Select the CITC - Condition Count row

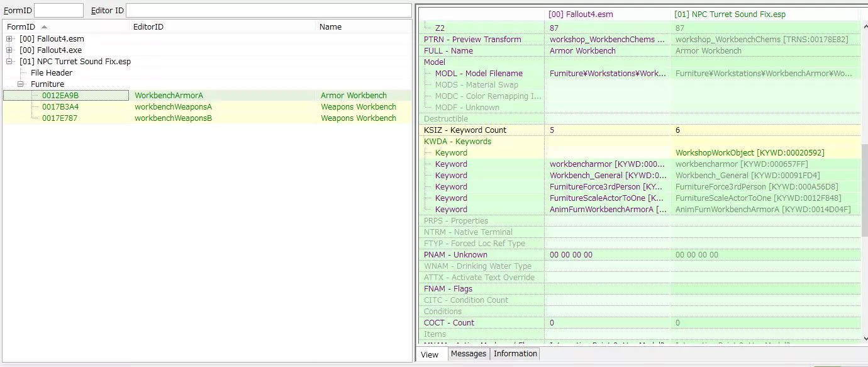(639, 300)
